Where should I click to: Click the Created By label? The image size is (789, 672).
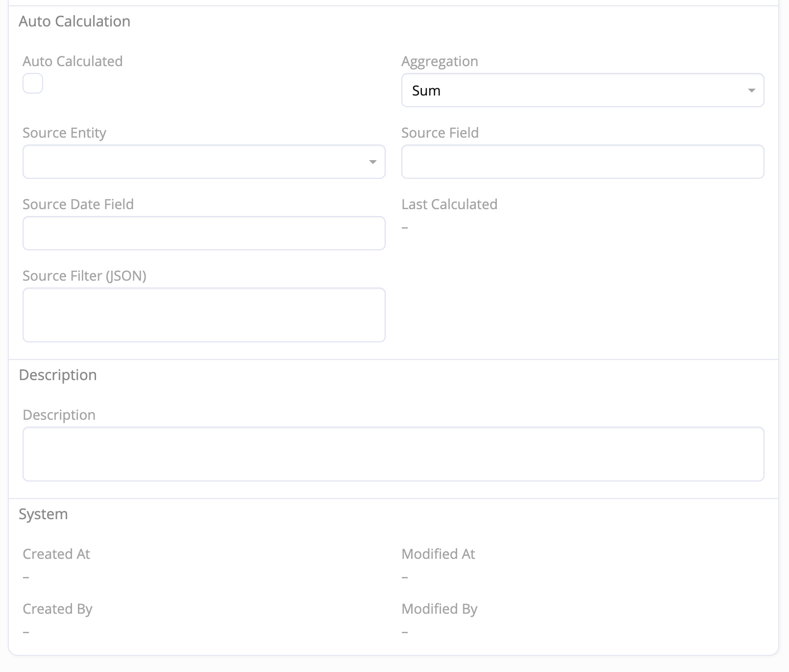tap(57, 609)
